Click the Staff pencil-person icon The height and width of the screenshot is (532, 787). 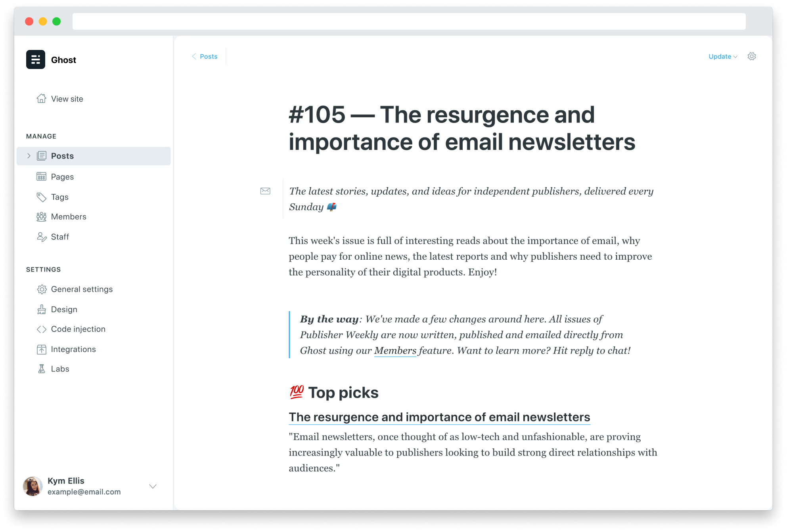(x=41, y=237)
